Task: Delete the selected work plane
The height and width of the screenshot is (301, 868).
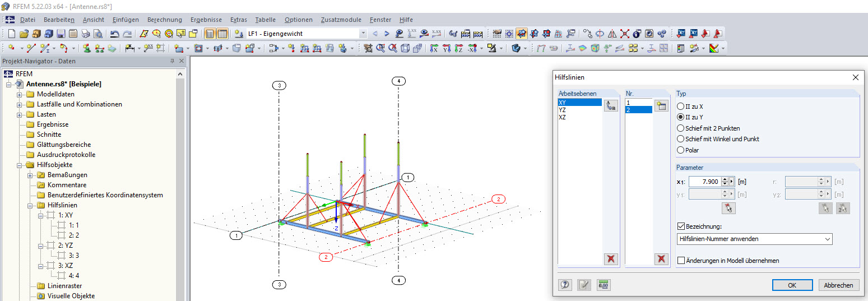Action: point(611,258)
